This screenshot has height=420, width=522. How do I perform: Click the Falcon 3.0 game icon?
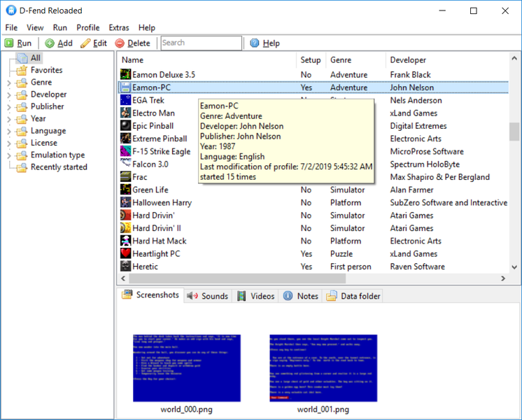(125, 164)
